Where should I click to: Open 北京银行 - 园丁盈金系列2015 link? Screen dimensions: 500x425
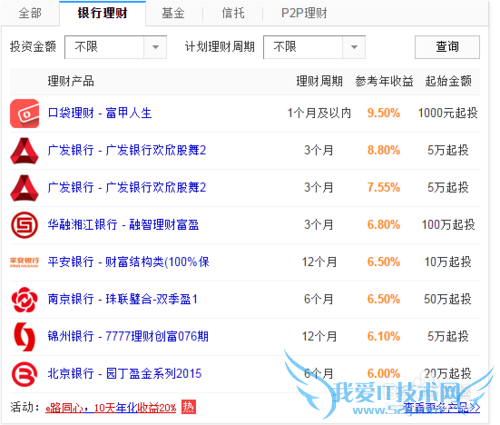click(125, 374)
